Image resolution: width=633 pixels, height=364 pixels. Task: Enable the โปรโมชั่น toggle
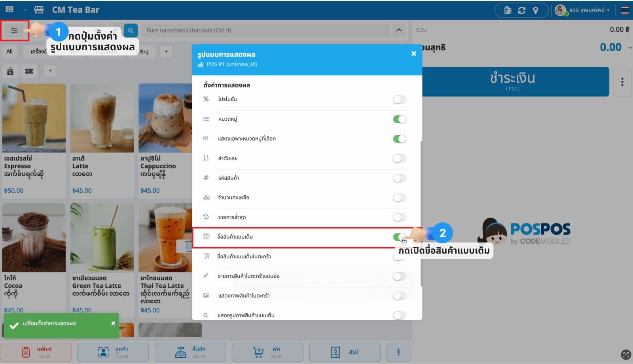tap(399, 100)
